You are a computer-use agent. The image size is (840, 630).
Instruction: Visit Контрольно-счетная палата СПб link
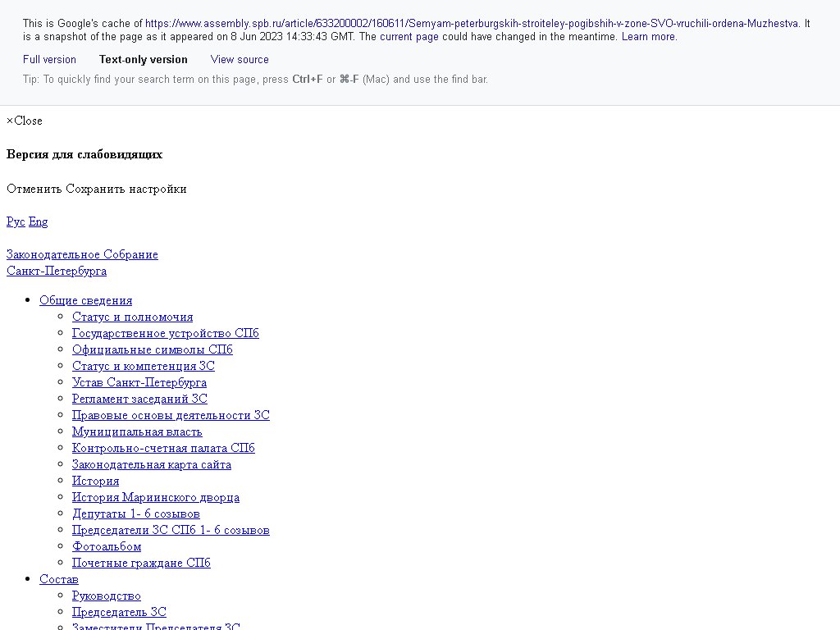coord(163,448)
